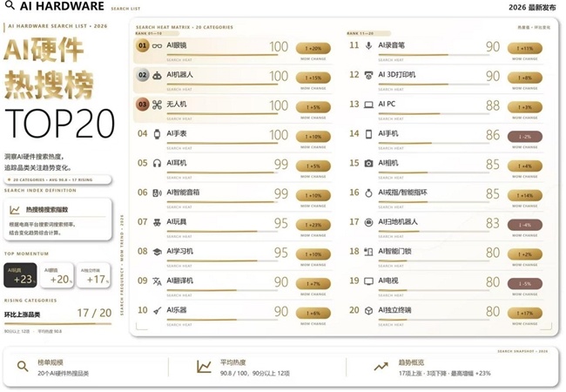
Task: Select the drone icon beside 无人机
Action: [157, 105]
